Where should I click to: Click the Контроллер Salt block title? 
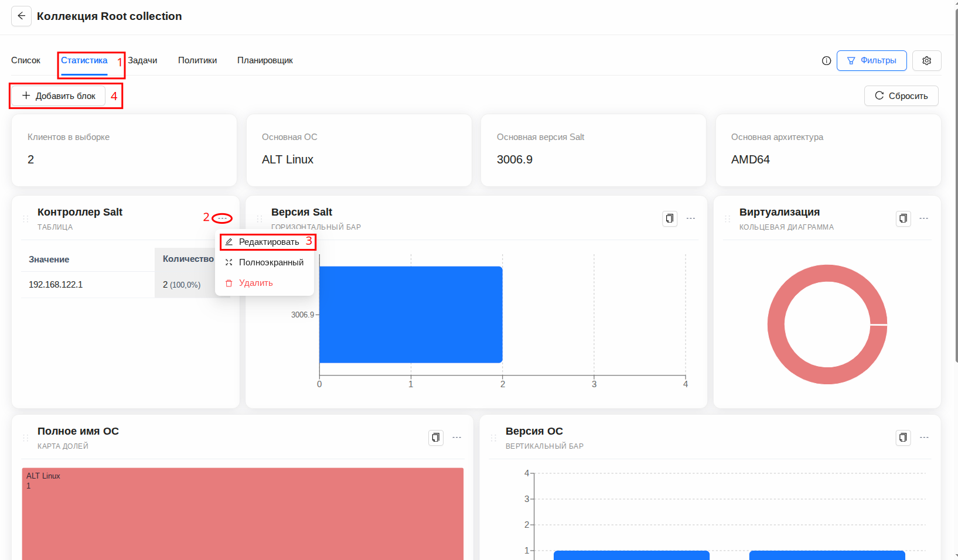pyautogui.click(x=80, y=212)
